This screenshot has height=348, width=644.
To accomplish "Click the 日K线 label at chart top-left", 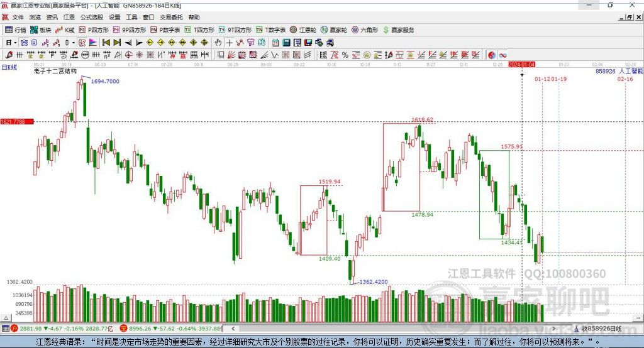I will (x=9, y=67).
